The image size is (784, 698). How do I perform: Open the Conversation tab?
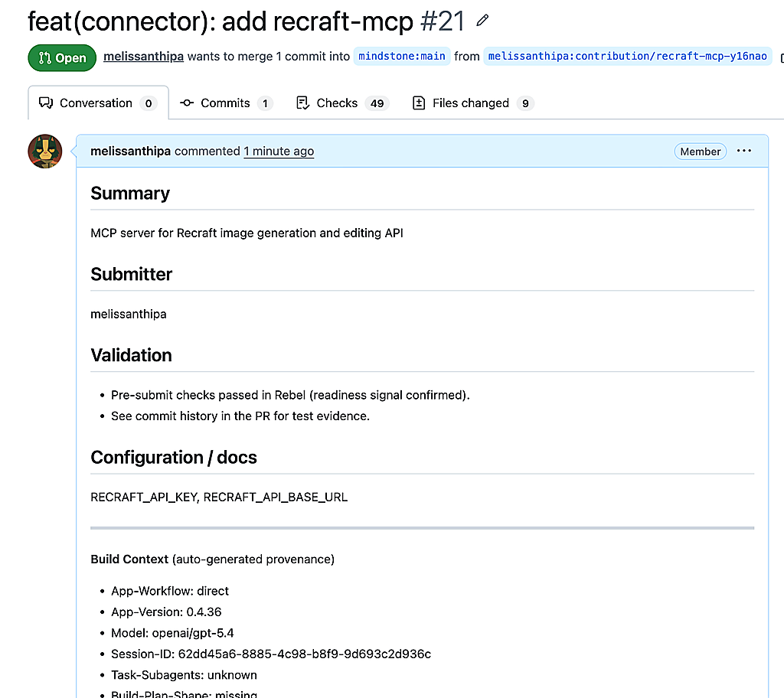(x=98, y=103)
